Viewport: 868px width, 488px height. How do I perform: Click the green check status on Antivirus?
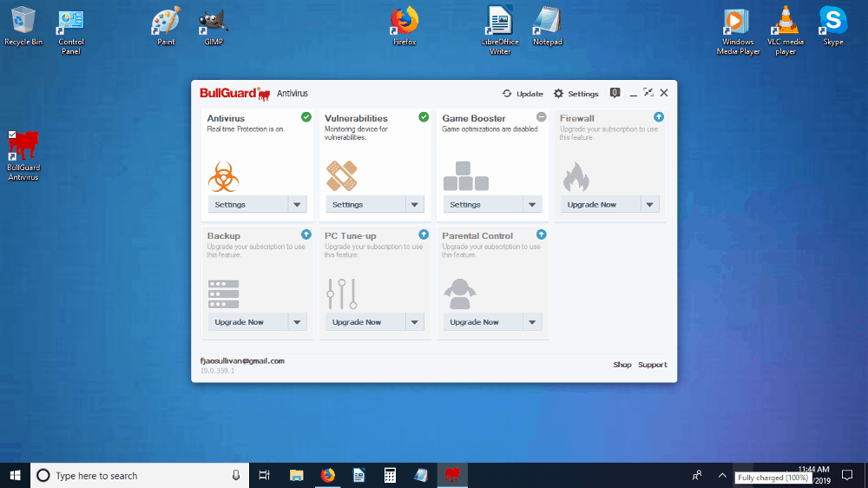click(306, 117)
